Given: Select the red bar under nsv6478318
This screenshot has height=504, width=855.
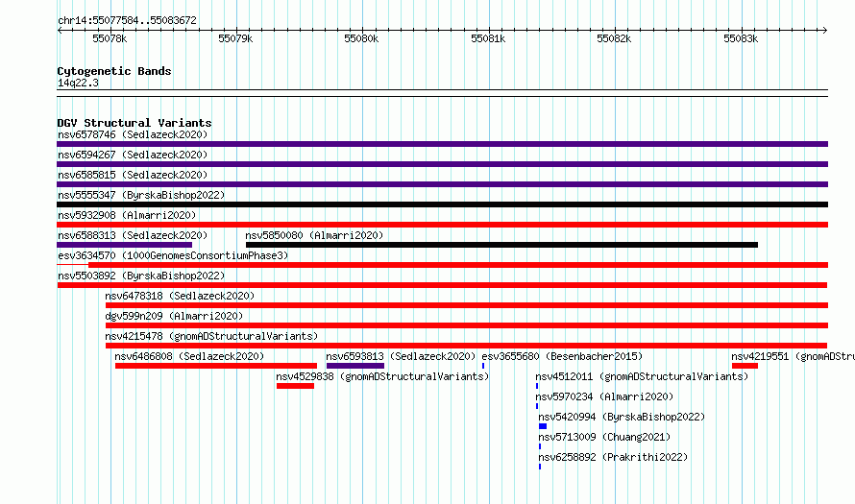Looking at the screenshot, I should coord(467,305).
